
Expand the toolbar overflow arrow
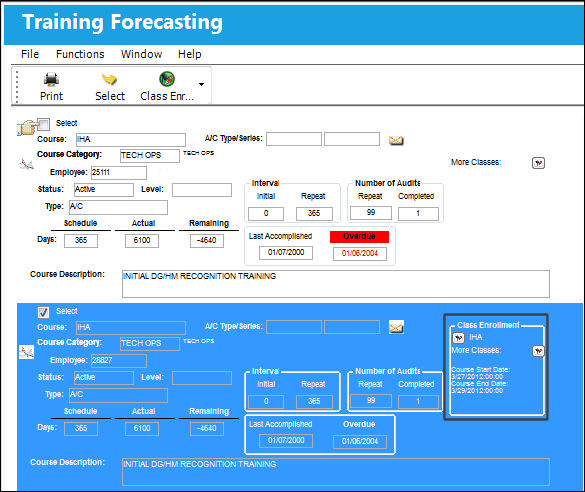click(201, 84)
